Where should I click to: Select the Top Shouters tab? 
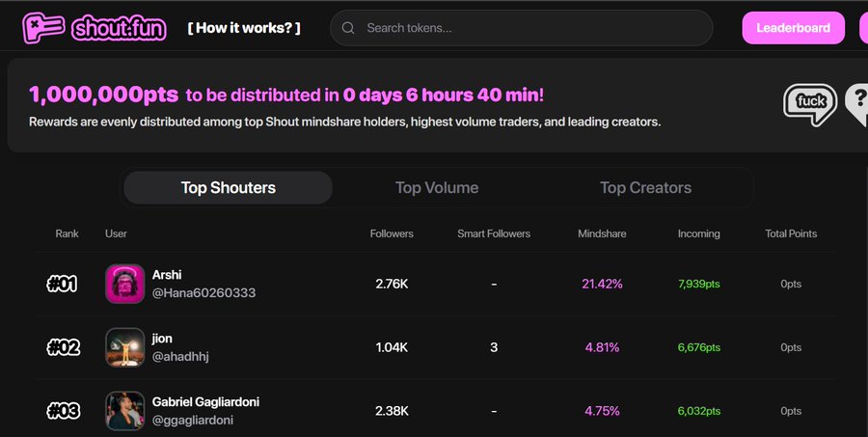tap(228, 188)
